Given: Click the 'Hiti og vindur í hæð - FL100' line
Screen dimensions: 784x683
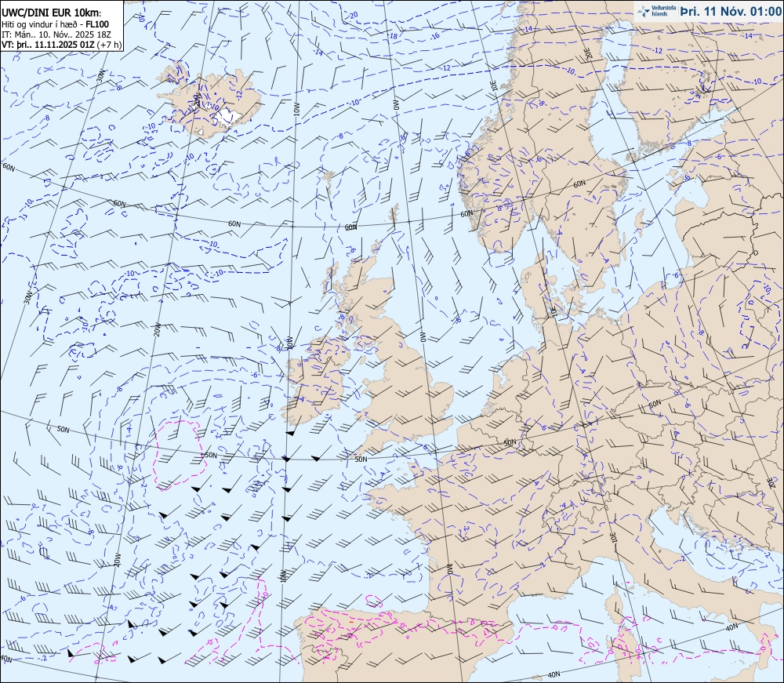Looking at the screenshot, I should pos(55,24).
